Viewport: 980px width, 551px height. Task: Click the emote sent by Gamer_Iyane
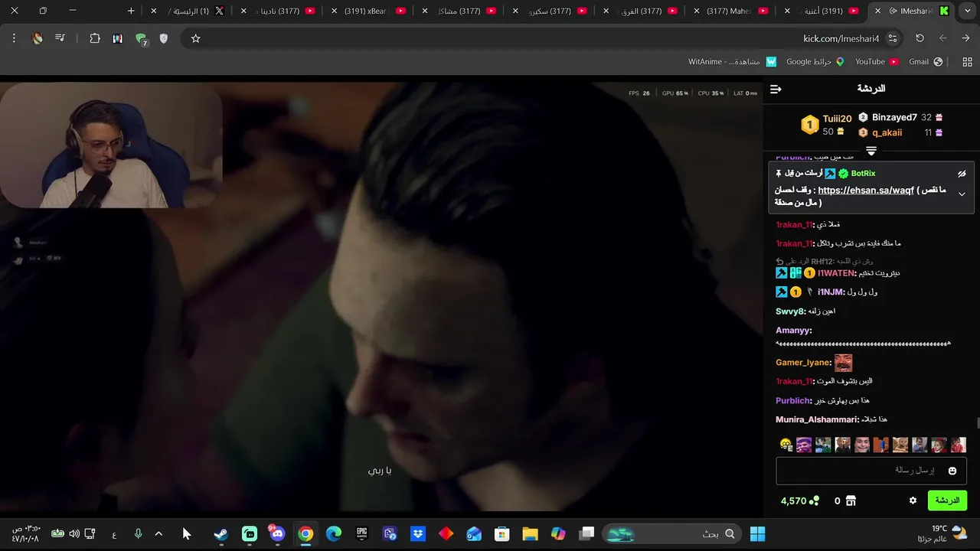[x=843, y=362]
